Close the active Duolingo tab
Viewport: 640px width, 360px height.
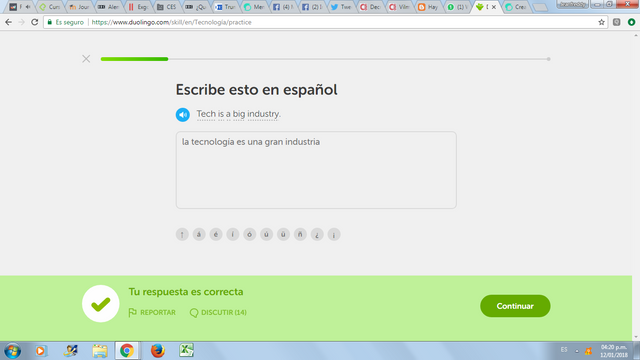point(494,7)
